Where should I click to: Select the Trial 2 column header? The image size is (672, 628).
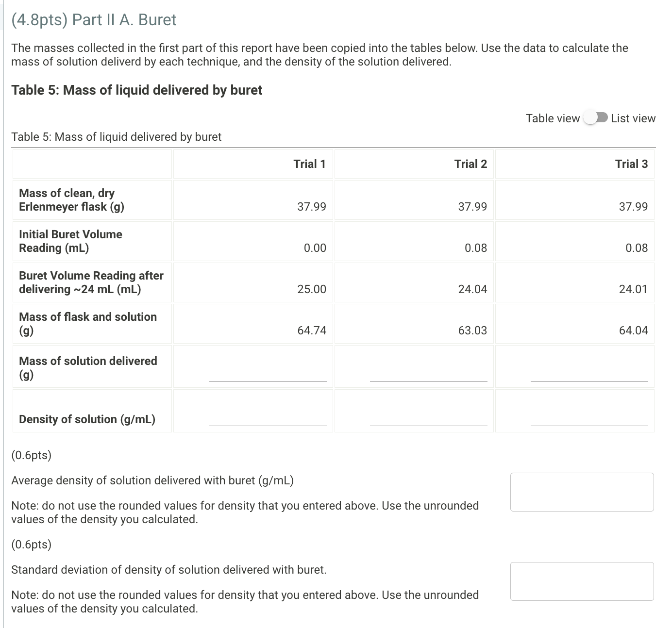470,164
